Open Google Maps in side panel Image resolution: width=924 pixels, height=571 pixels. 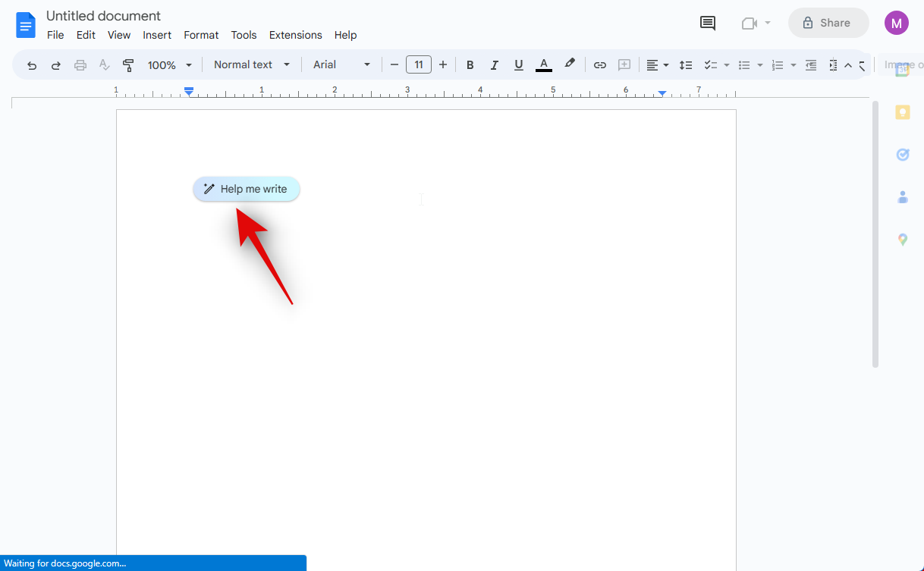click(x=903, y=240)
